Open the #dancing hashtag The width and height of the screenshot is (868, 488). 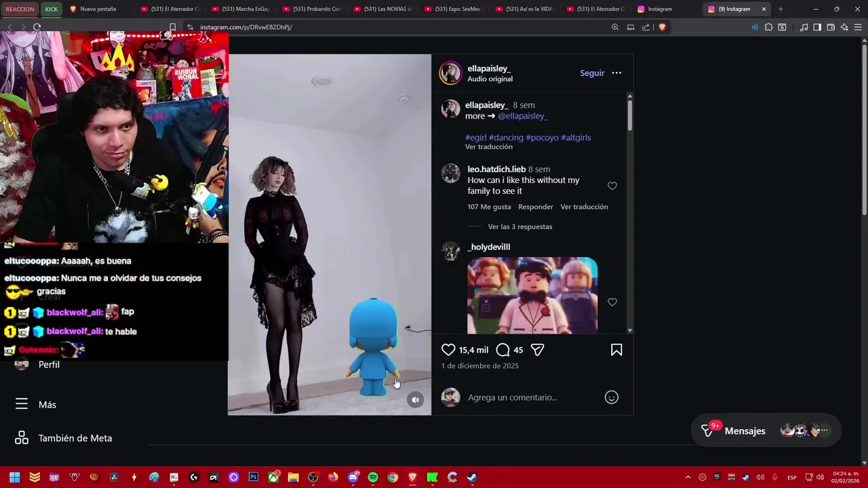click(x=506, y=138)
